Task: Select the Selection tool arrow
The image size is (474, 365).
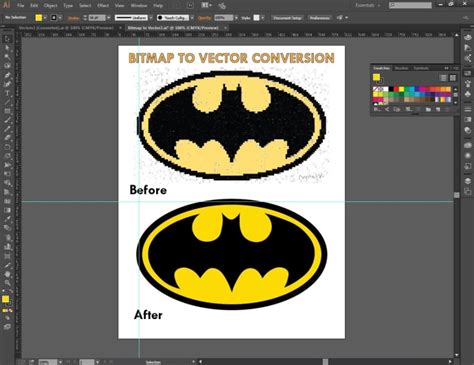Action: point(7,39)
